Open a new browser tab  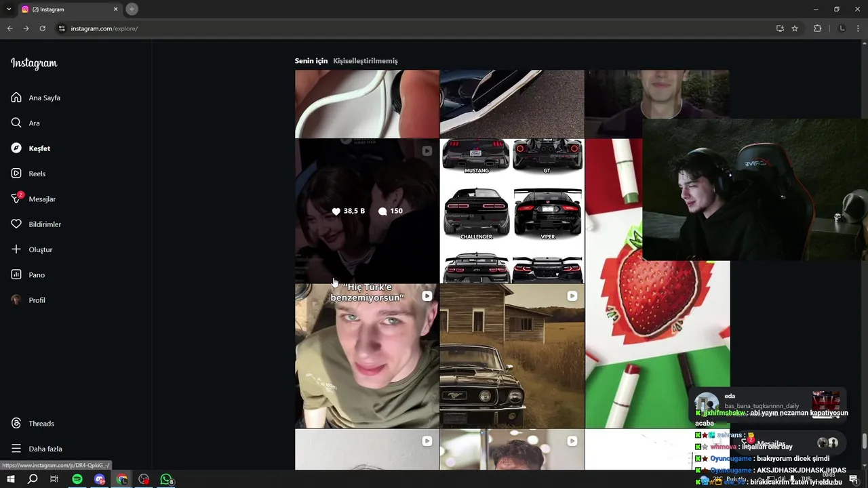[x=132, y=9]
